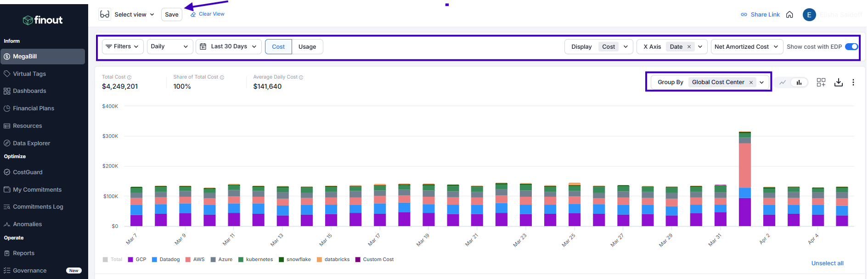
Task: Expand the Group By dropdown chevron
Action: pos(761,83)
